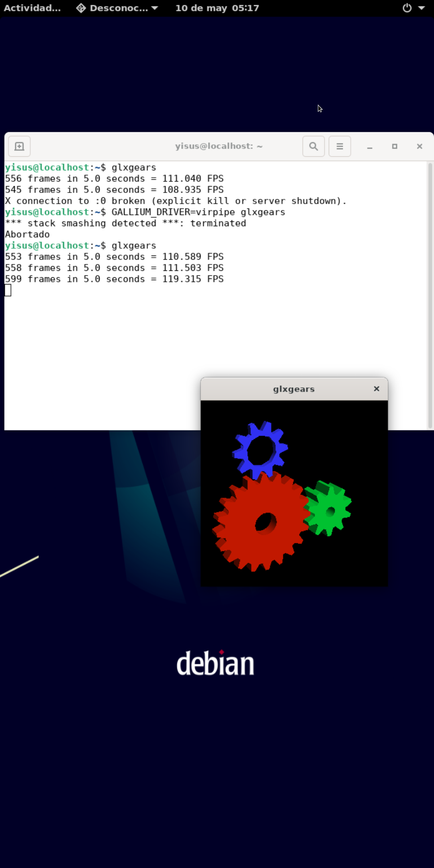Click the power icon in top bar

407,8
